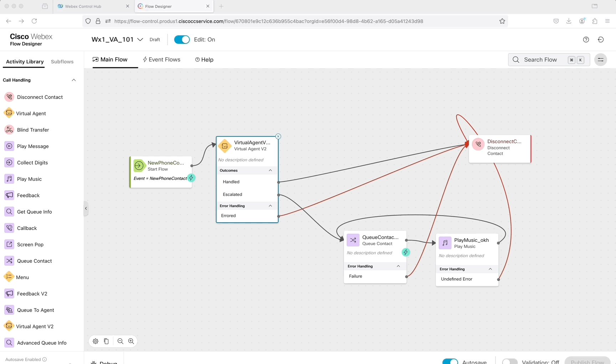Open the Help link in flow tabs

(204, 59)
